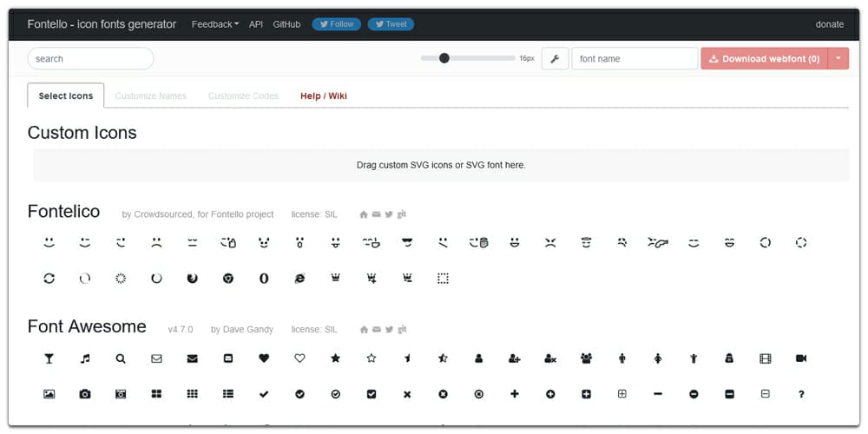The width and height of the screenshot is (868, 434).
Task: Focus the font name input field
Action: click(x=635, y=59)
